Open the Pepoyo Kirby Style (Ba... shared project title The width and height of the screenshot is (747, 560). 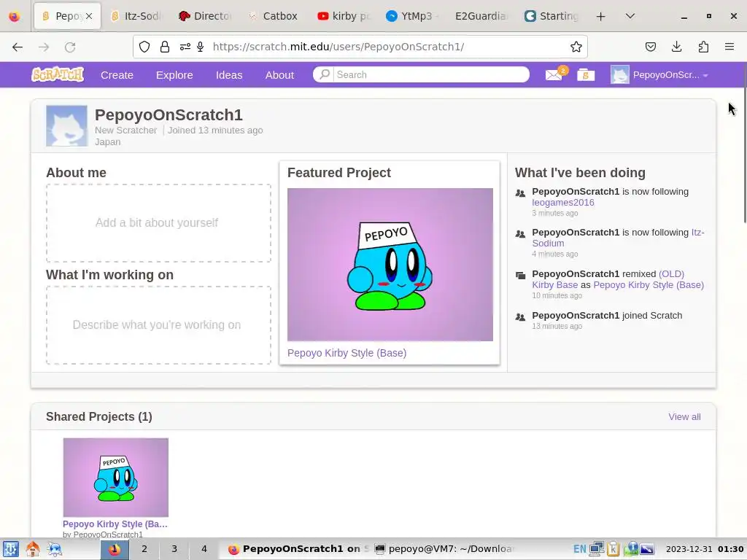(115, 524)
